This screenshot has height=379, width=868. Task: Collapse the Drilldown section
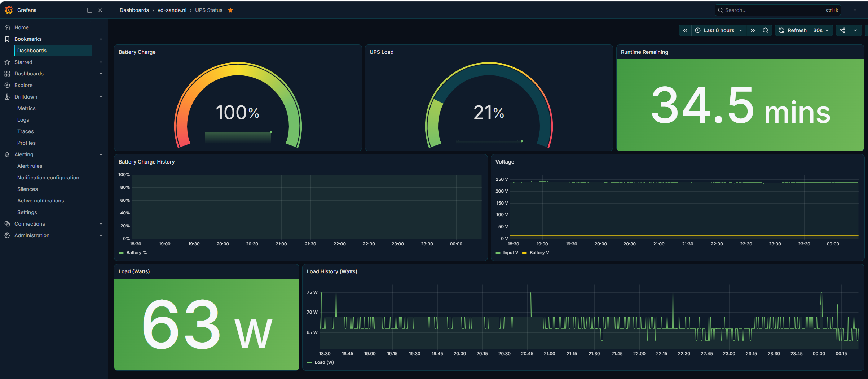pyautogui.click(x=101, y=97)
